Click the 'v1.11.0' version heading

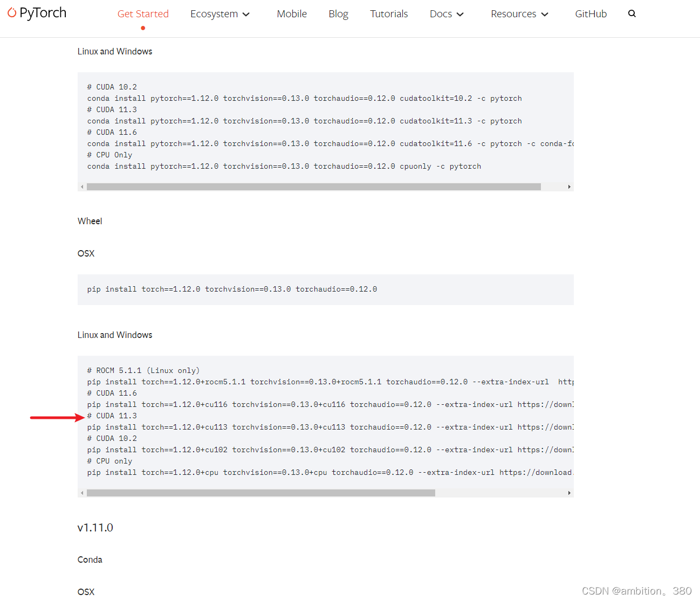coord(95,528)
